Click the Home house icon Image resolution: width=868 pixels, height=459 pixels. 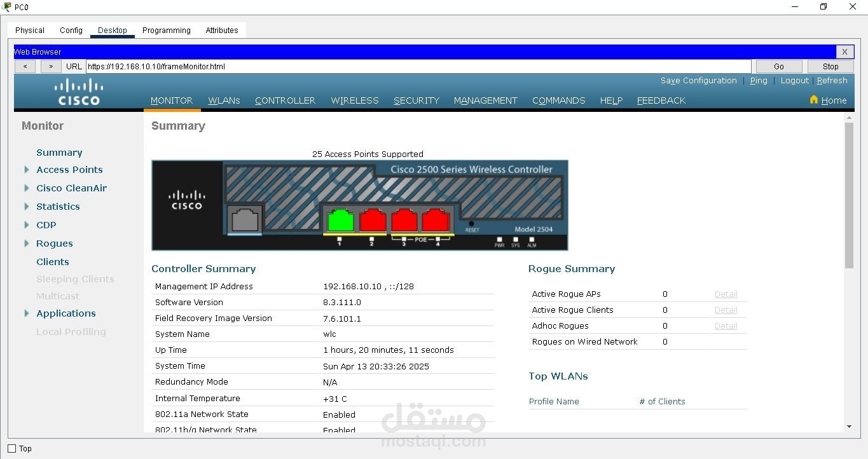tap(814, 100)
